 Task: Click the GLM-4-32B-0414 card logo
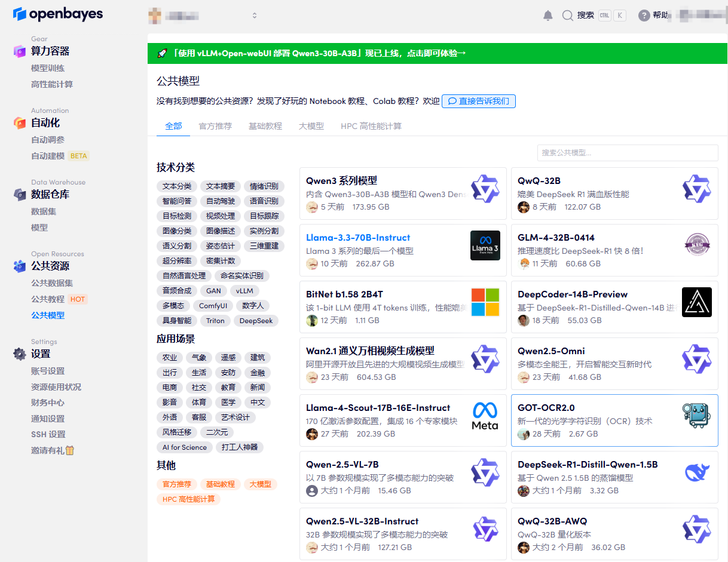(x=697, y=245)
